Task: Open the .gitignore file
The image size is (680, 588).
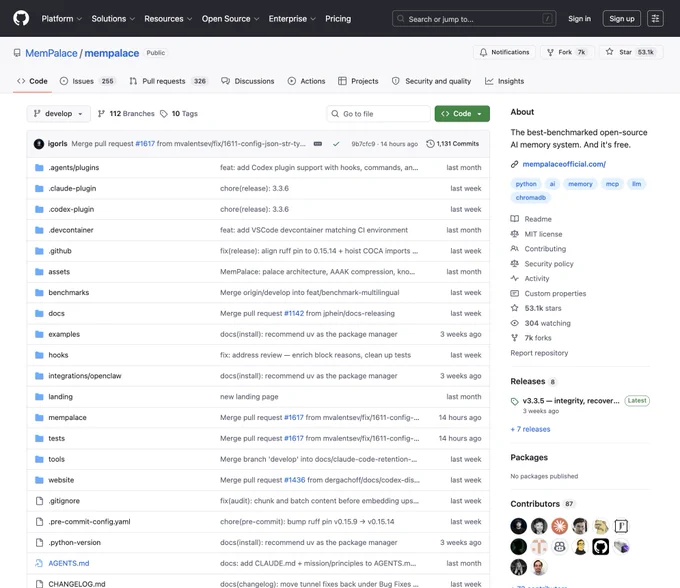Action: pos(64,500)
